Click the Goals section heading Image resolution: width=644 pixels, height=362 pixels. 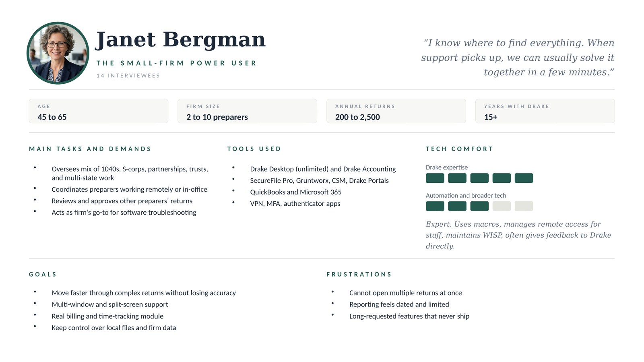point(43,275)
